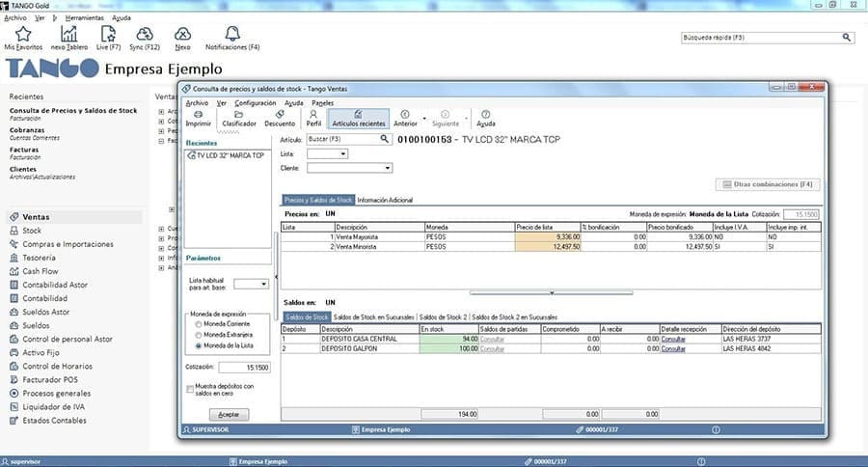Open Notificaciones (F4) bell icon
Screen dimensions: 868x467
(231, 34)
